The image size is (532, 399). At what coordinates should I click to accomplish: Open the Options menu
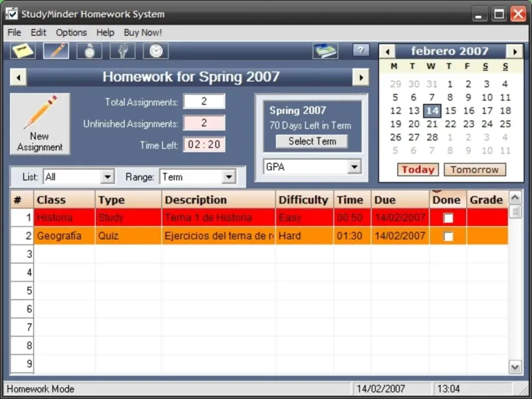click(71, 33)
